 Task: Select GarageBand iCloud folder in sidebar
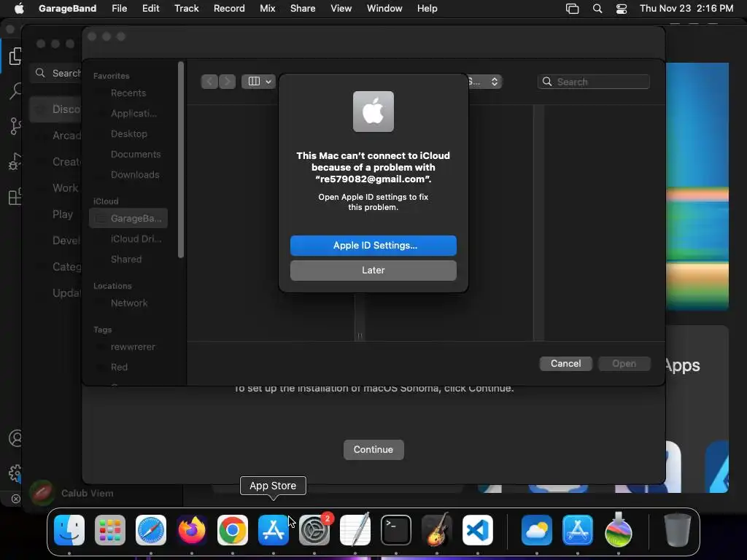point(128,219)
